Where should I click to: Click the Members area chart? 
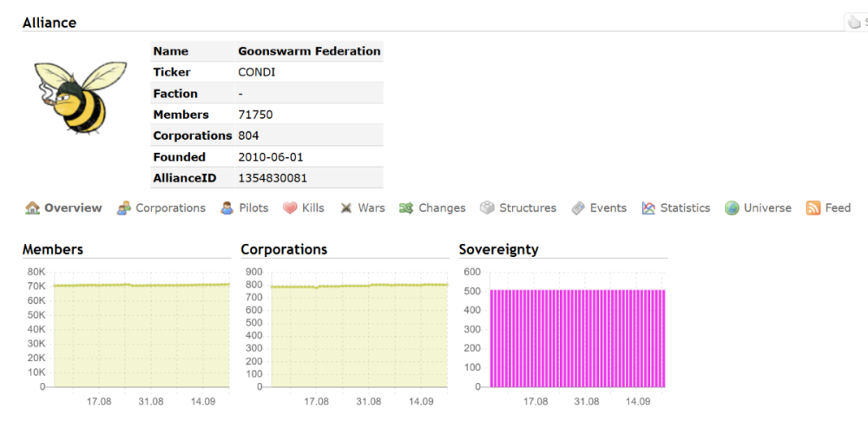point(141,330)
